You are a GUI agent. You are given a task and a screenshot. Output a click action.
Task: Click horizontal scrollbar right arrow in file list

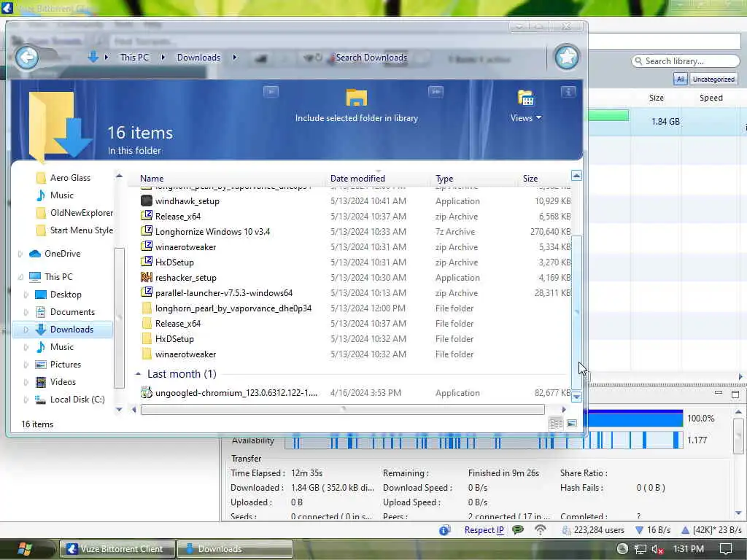pyautogui.click(x=564, y=410)
